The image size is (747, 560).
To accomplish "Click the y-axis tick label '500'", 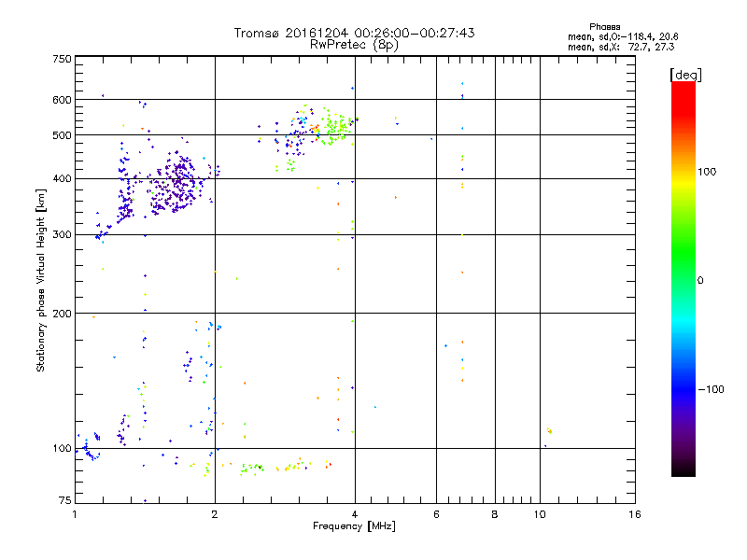I will pos(62,135).
